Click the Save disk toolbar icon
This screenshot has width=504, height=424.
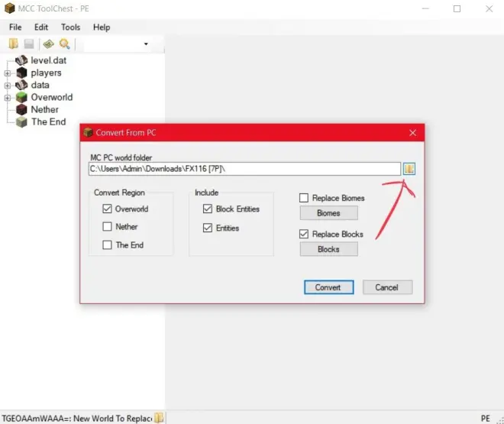29,44
